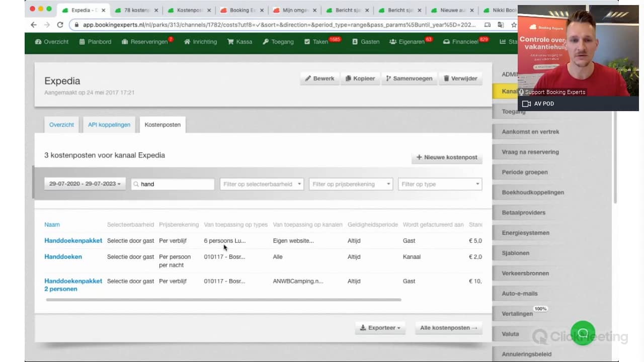Image resolution: width=644 pixels, height=362 pixels.
Task: Open the Handdoeken cost item link
Action: (63, 257)
